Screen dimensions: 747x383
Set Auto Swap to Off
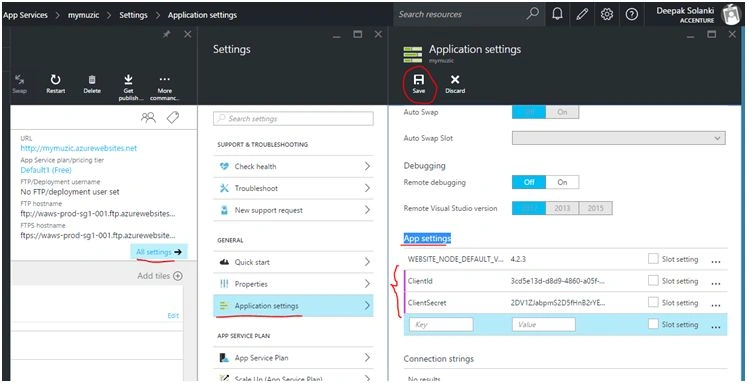529,112
